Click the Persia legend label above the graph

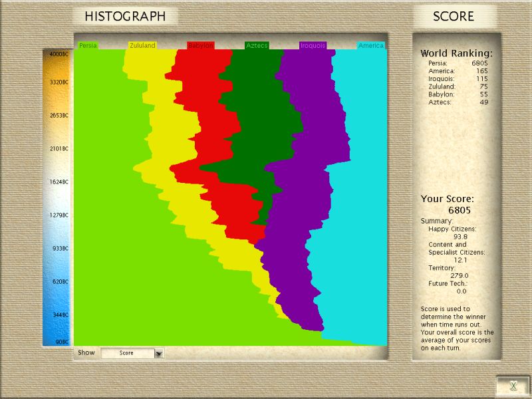(88, 45)
